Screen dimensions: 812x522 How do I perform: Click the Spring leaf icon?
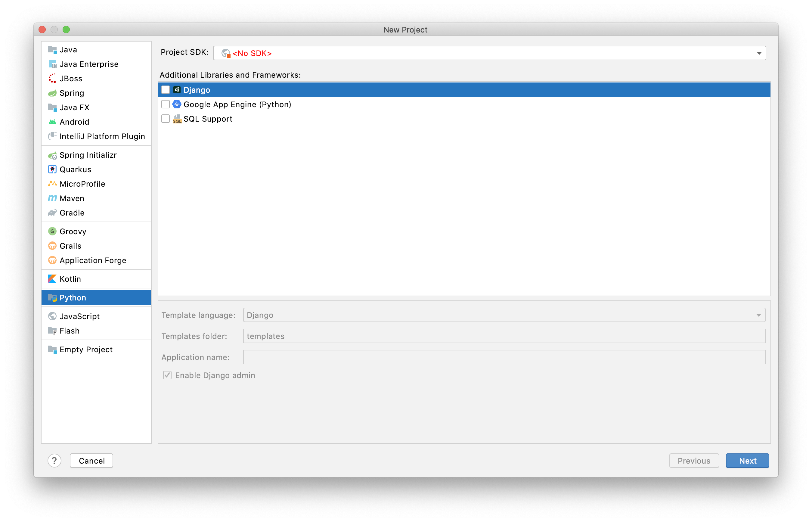[52, 93]
